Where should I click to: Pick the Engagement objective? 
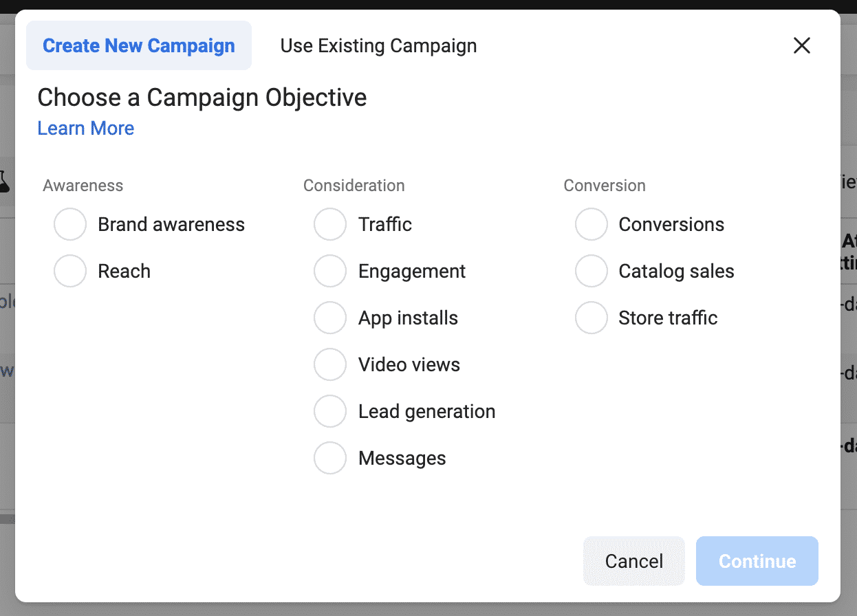330,271
